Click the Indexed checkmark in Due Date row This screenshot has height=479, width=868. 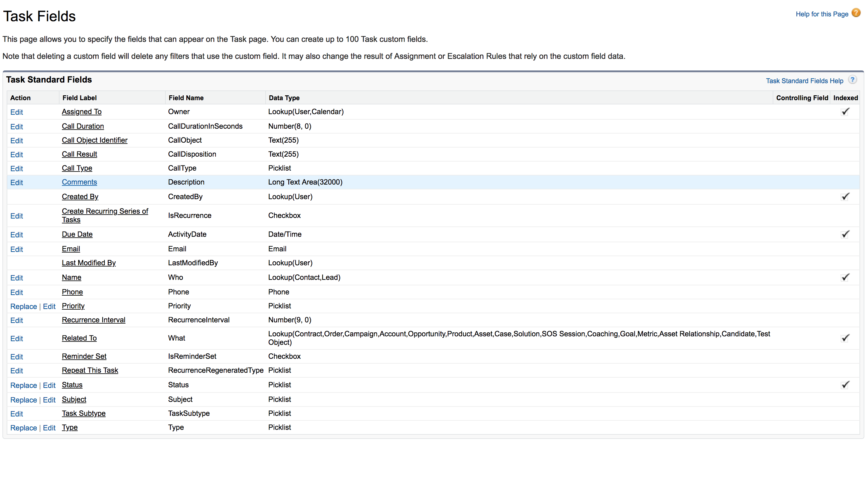845,234
